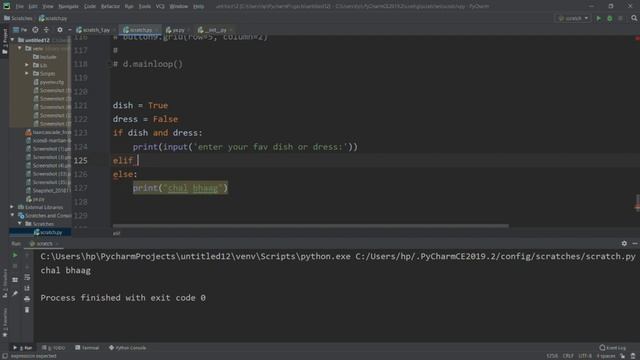
Task: Clear Run console with trash icon
Action: click(27, 310)
